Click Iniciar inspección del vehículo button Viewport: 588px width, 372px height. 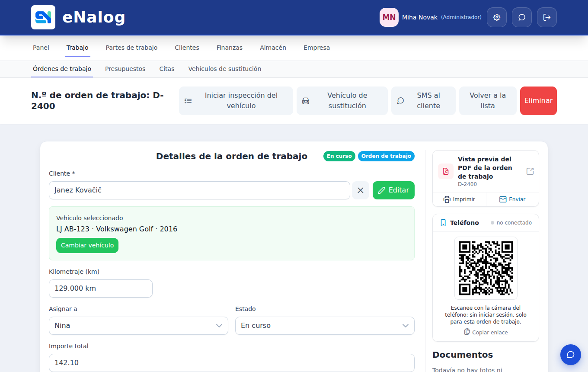(236, 101)
